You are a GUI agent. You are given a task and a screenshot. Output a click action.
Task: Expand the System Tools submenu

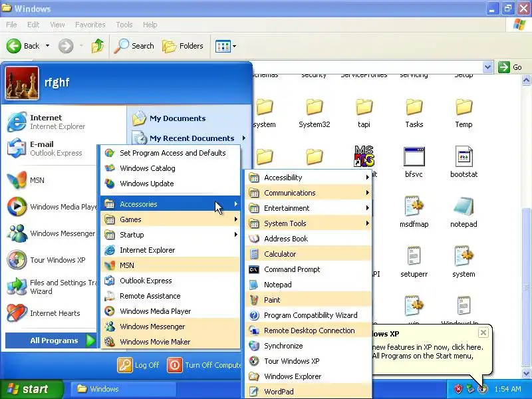pyautogui.click(x=308, y=223)
